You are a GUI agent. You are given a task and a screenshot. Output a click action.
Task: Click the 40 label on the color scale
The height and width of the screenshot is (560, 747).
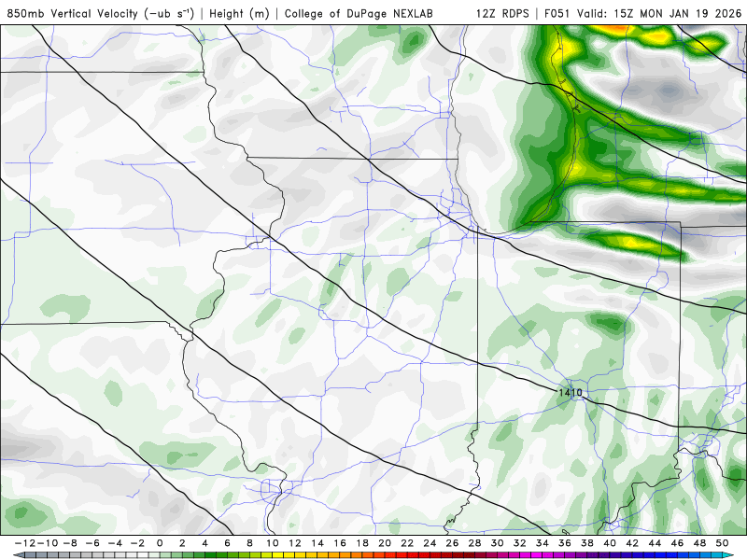coord(610,543)
